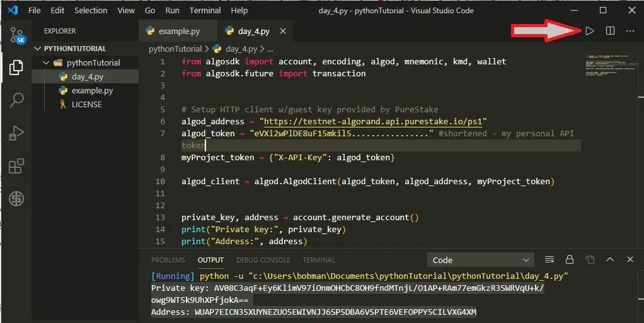
Task: Open day_4.py in the explorer tree
Action: tap(86, 76)
